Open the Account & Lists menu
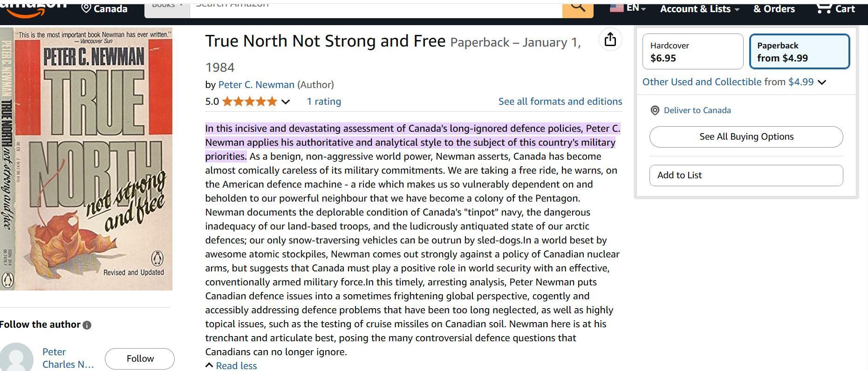 [699, 9]
